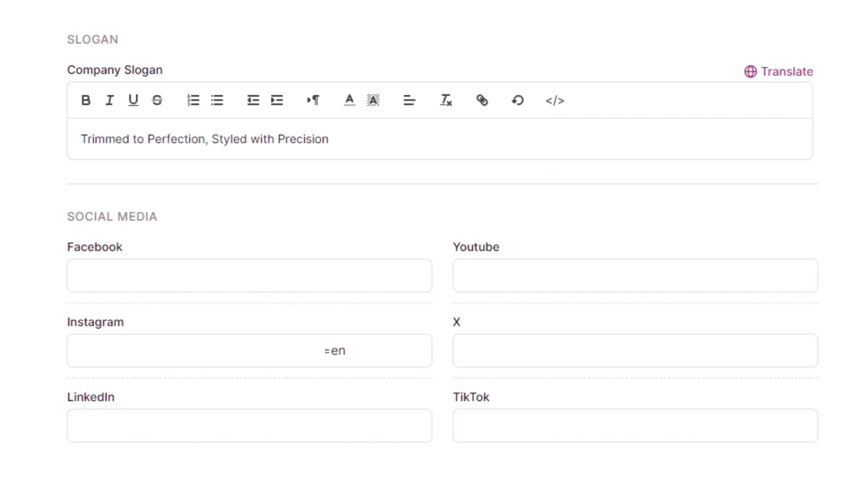The width and height of the screenshot is (868, 488).
Task: Select the TikTok text field
Action: (635, 425)
